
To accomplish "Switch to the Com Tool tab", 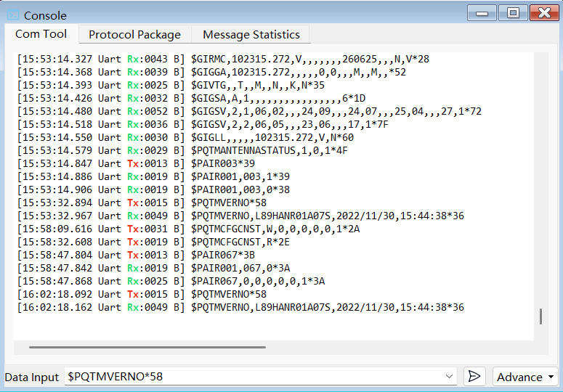I will (41, 34).
